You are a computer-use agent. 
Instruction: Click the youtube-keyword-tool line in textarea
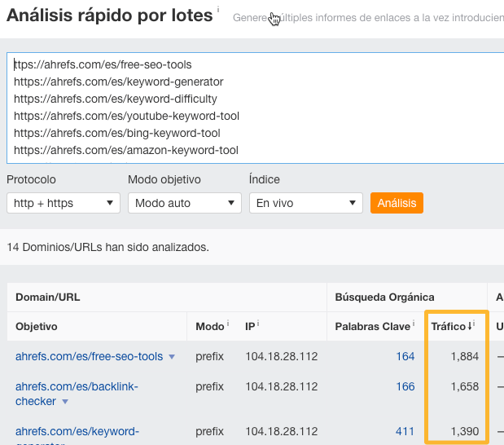126,116
